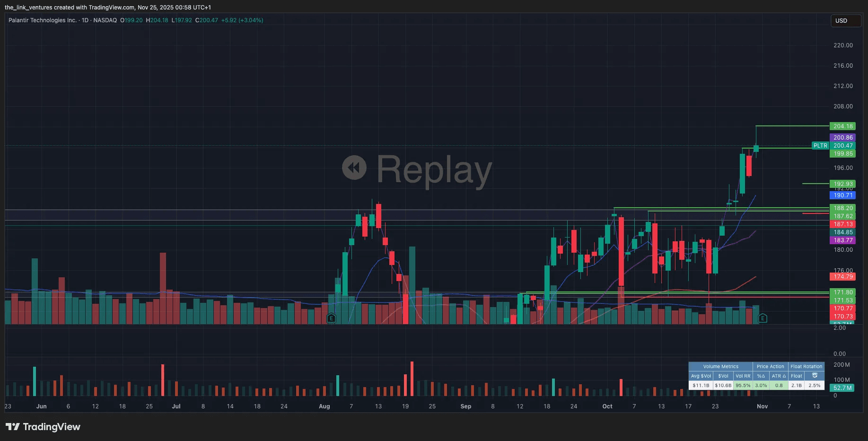Click the Avg $Vol column header
Viewport: 868px width, 441px height.
click(701, 376)
